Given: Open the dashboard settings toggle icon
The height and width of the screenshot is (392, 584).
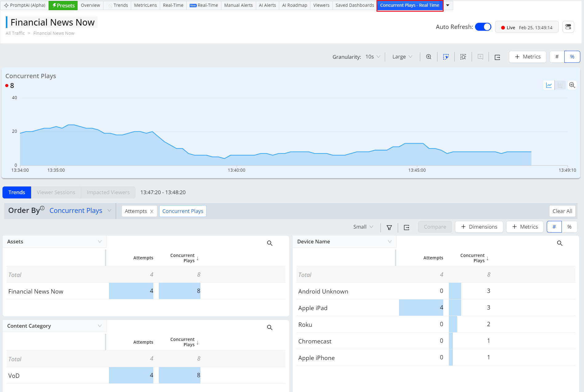Looking at the screenshot, I should coord(568,27).
